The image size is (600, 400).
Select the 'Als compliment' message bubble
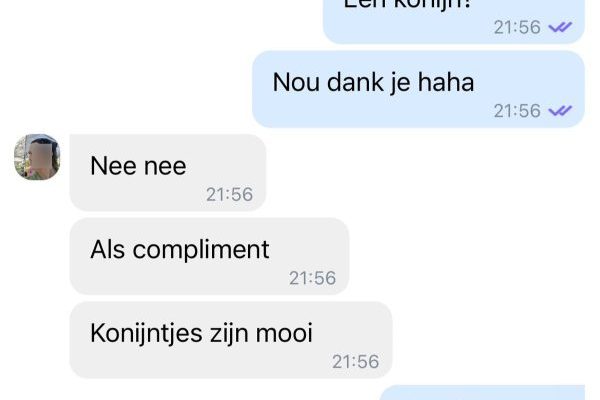(209, 256)
